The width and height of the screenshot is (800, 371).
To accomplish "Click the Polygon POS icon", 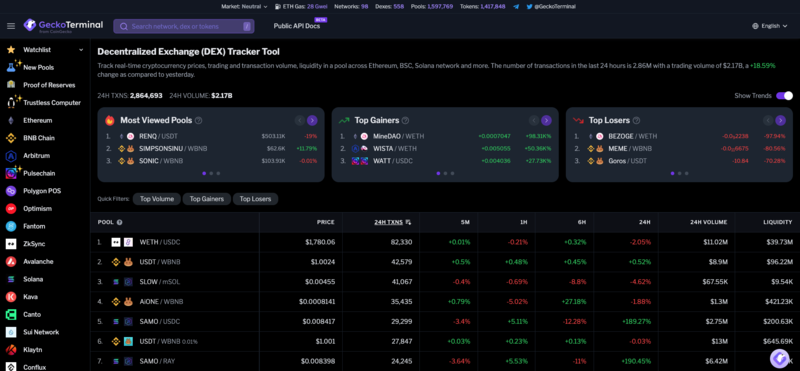I will [x=11, y=191].
